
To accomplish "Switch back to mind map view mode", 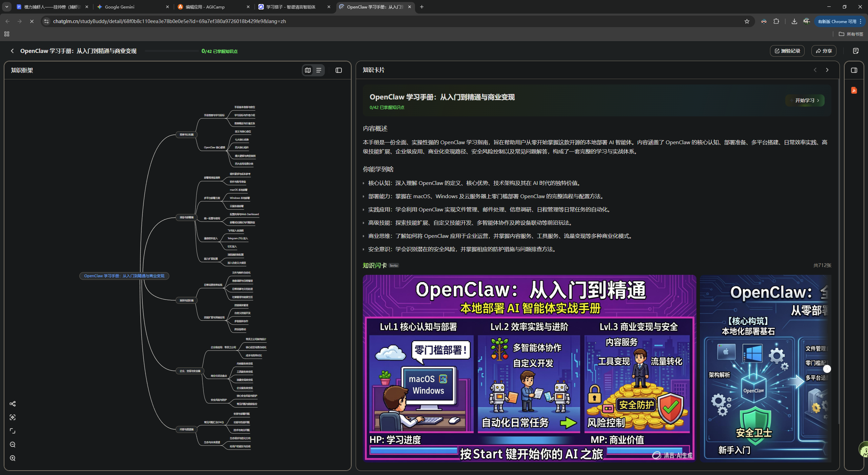I will tap(308, 70).
